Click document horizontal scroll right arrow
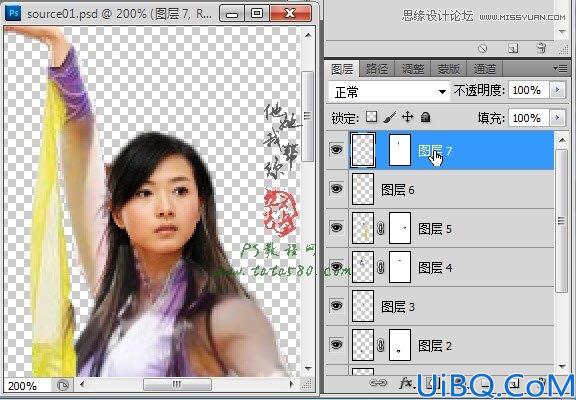The image size is (576, 400). (292, 385)
